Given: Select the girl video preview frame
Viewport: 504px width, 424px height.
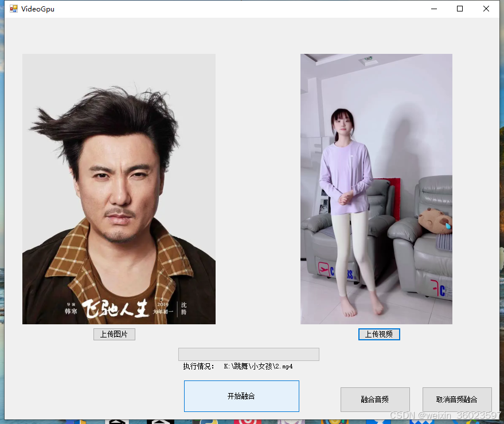Looking at the screenshot, I should [376, 189].
